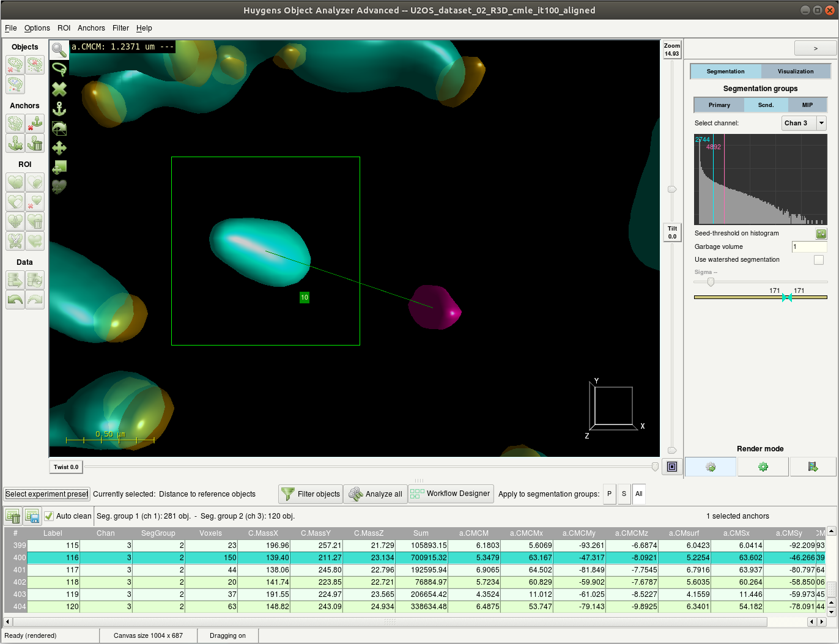
Task: Open Select experiment preset dropdown
Action: pyautogui.click(x=47, y=494)
